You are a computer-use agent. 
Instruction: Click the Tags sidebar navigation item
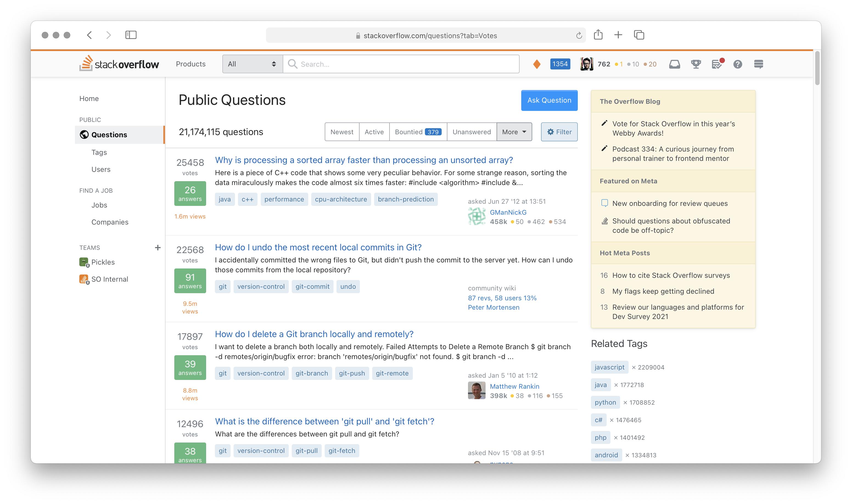tap(98, 152)
